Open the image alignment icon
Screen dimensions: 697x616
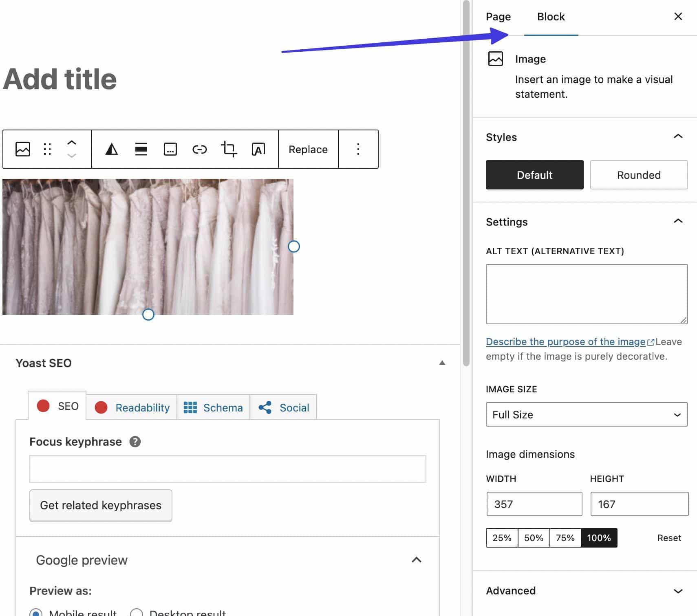pyautogui.click(x=141, y=149)
